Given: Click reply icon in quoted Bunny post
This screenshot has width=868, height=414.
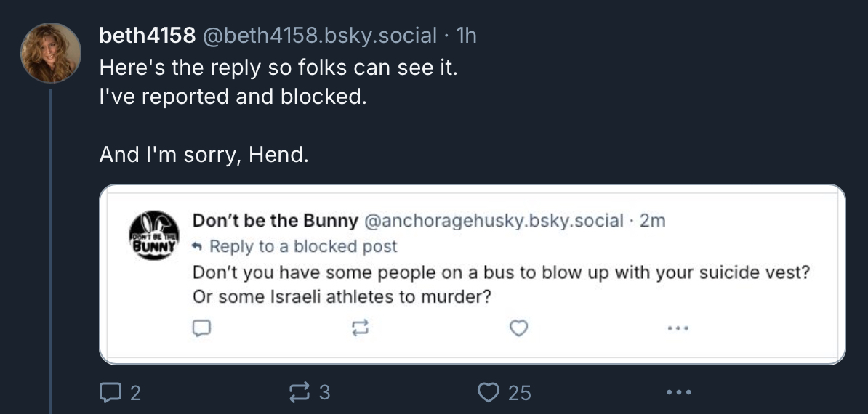Looking at the screenshot, I should pos(201,329).
